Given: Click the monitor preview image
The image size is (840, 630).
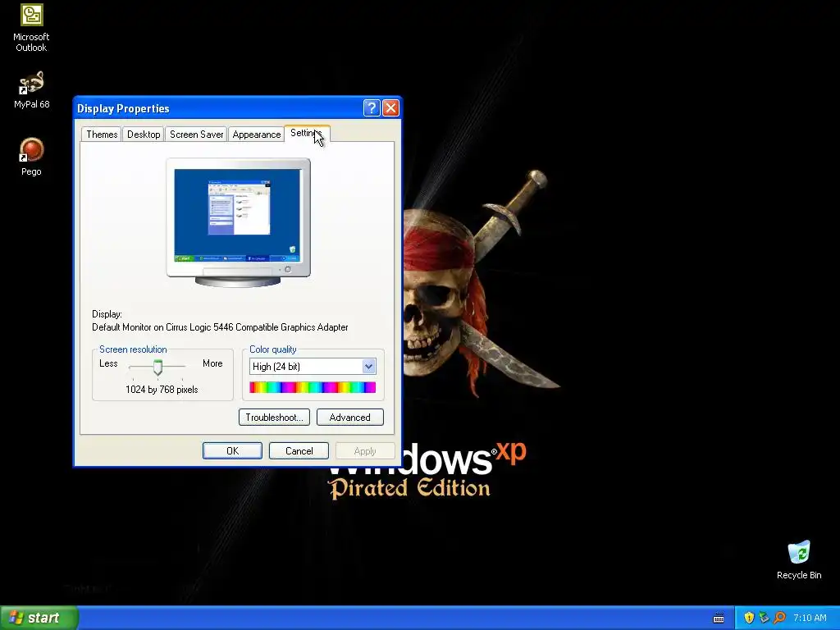Looking at the screenshot, I should 238,222.
